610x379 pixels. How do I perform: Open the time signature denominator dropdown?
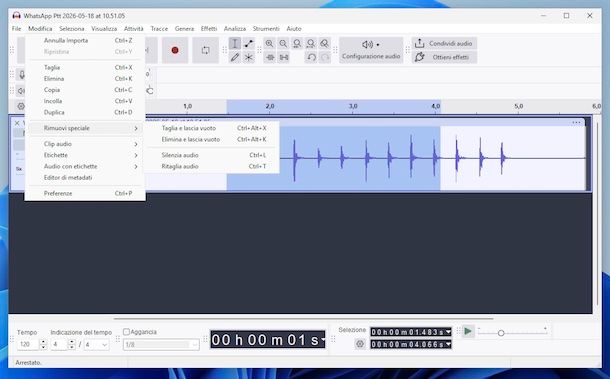click(96, 345)
